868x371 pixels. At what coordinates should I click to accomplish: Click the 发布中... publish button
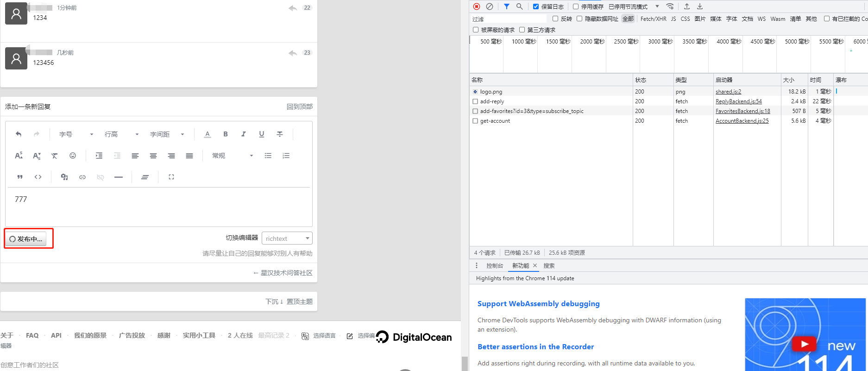tap(25, 239)
